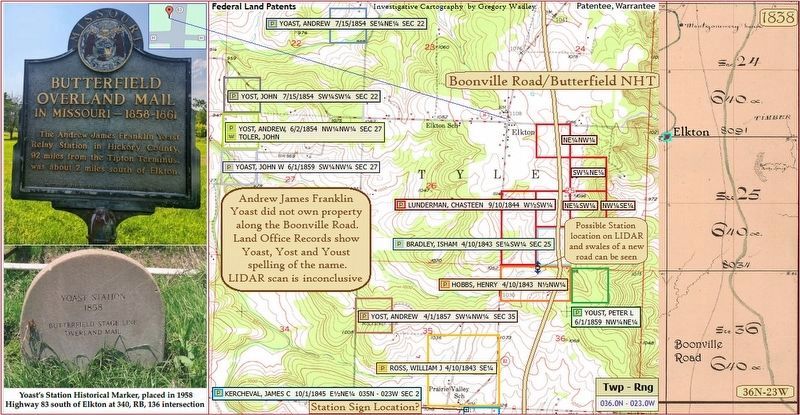
Task: Click the ROSS, WILLIAM J SE¼ label
Action: pyautogui.click(x=436, y=368)
